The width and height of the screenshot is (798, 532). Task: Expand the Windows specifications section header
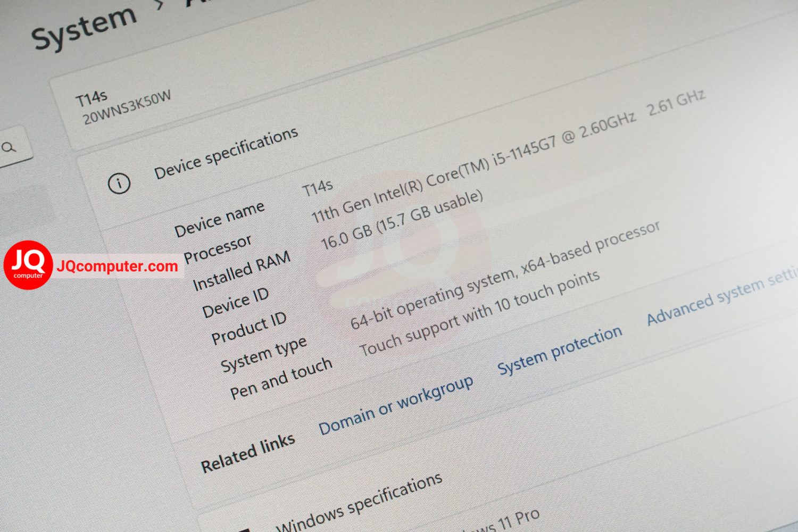(360, 504)
